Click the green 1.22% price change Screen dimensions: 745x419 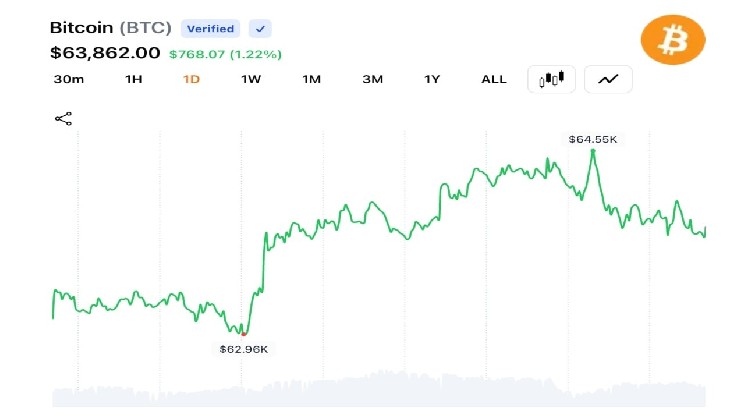(256, 54)
